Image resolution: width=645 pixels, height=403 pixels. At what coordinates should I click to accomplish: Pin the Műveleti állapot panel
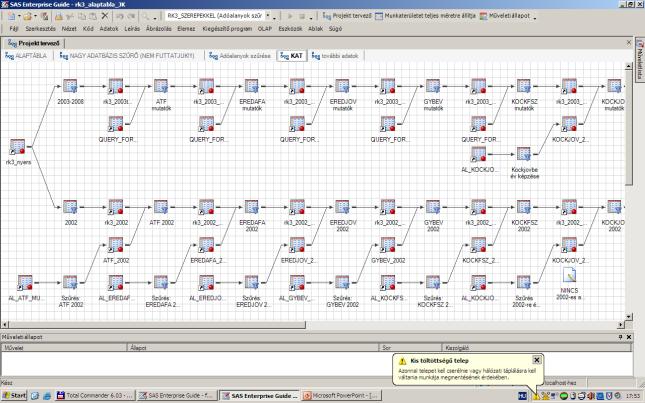[620, 337]
